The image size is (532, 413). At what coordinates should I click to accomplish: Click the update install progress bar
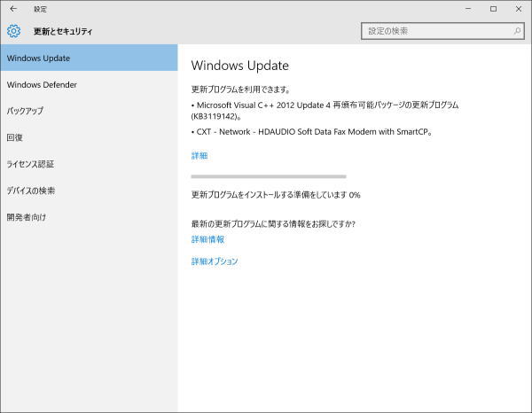click(x=269, y=176)
